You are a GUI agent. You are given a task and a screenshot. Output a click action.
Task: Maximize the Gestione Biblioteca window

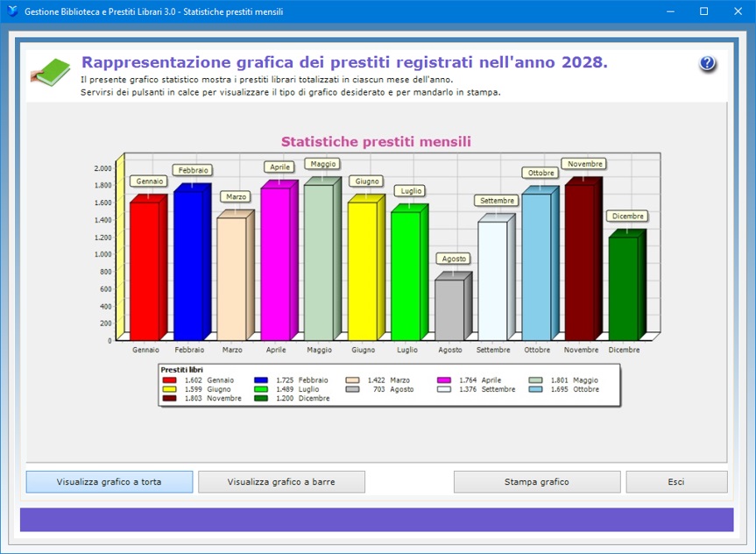coord(704,11)
